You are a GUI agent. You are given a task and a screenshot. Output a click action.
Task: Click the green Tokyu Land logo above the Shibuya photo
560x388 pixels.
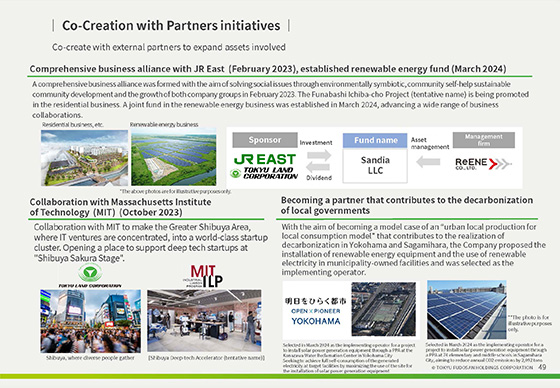click(90, 276)
